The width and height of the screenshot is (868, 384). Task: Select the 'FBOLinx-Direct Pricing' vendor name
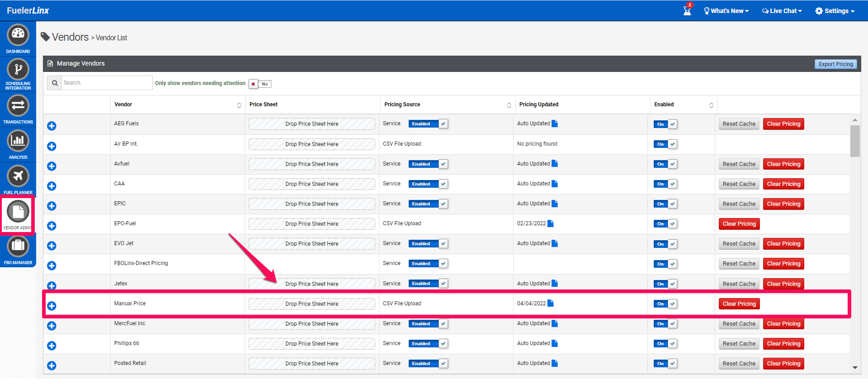[141, 263]
